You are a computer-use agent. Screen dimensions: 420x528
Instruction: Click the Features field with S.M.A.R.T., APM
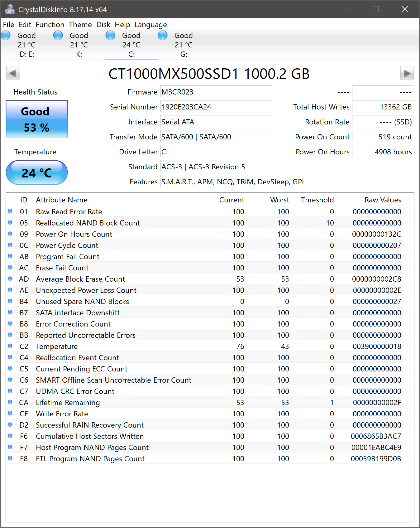coord(287,182)
